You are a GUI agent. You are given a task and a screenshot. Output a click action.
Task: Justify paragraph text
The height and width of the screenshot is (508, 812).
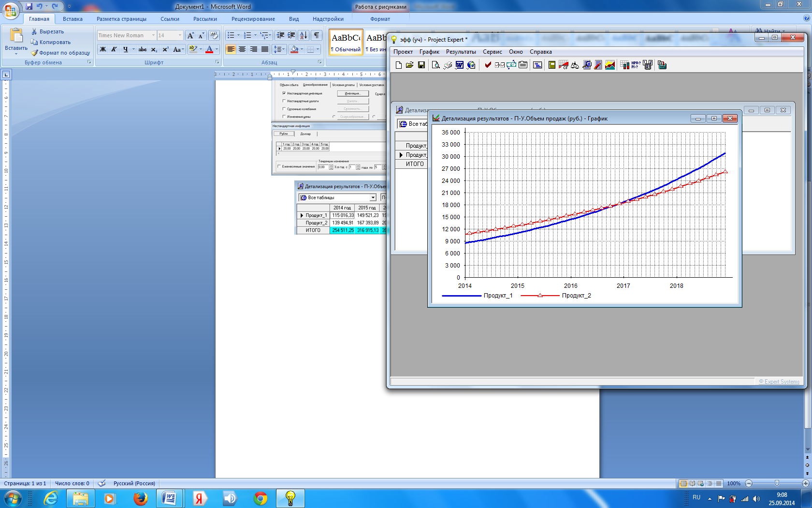pos(265,49)
